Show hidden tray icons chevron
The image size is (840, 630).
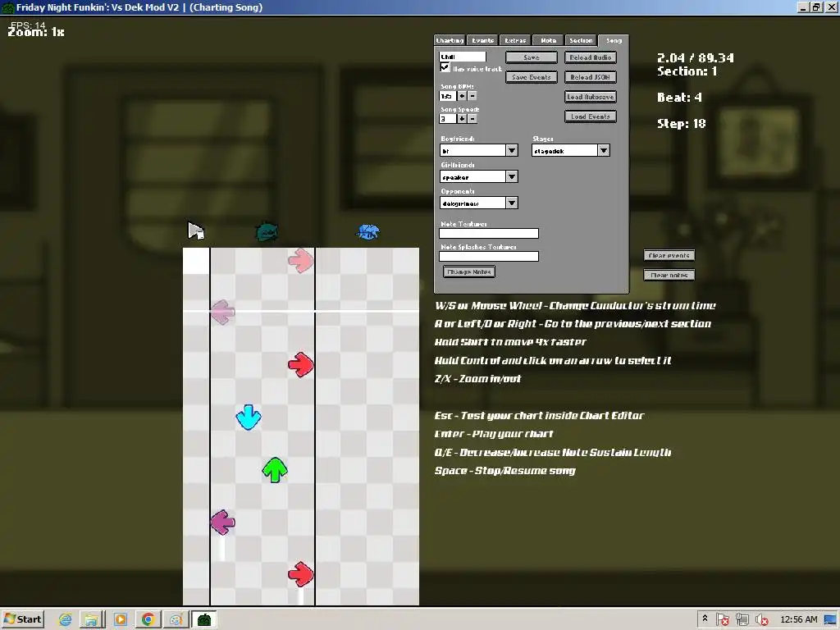[705, 619]
